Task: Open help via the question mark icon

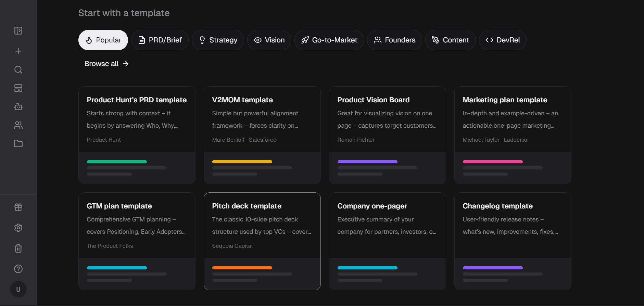Action: click(x=18, y=269)
